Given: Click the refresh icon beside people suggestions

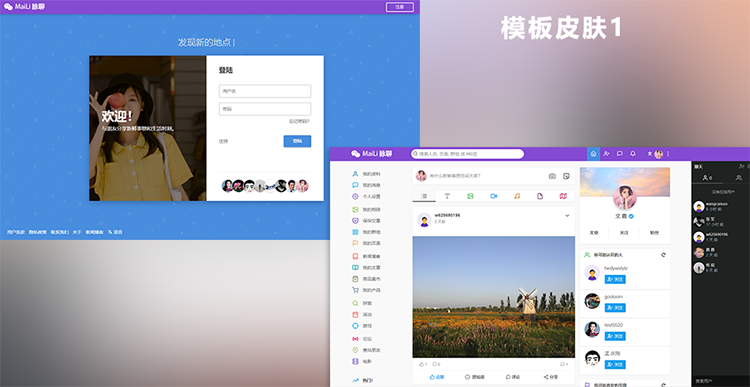Looking at the screenshot, I should coord(663,255).
